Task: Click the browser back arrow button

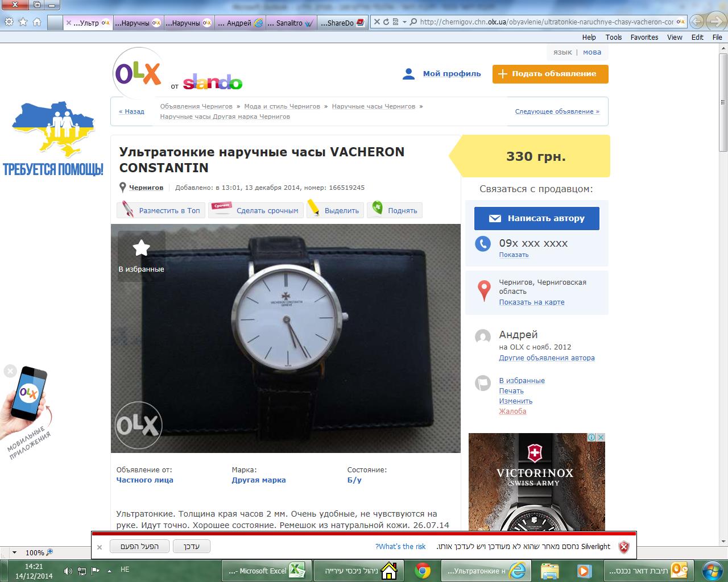Action: [x=697, y=22]
